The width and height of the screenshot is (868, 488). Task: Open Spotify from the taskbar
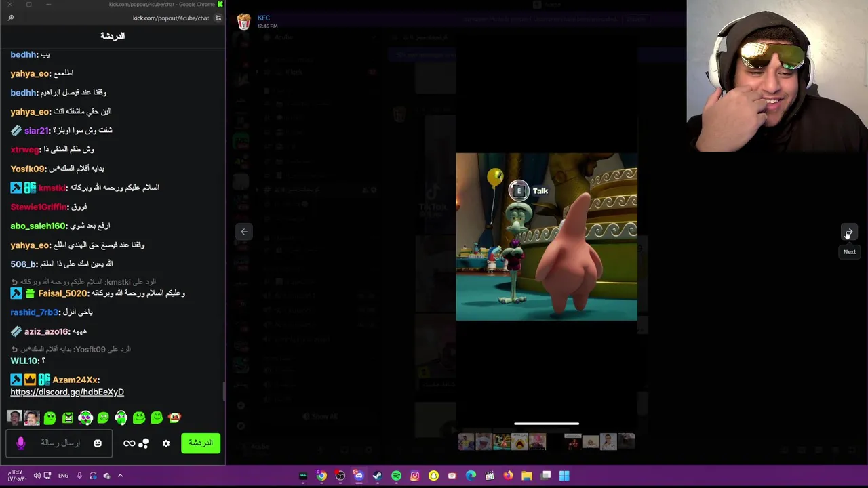pos(396,476)
